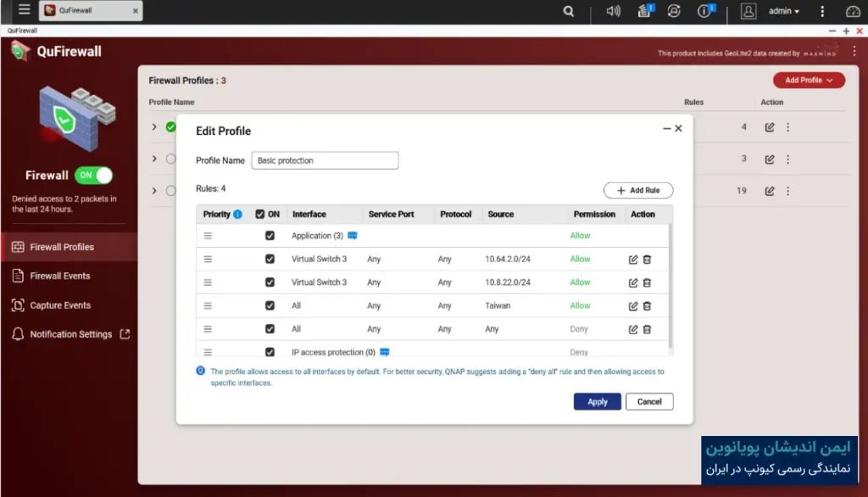Open the Add Profile dropdown
This screenshot has height=497, width=868.
coord(809,81)
